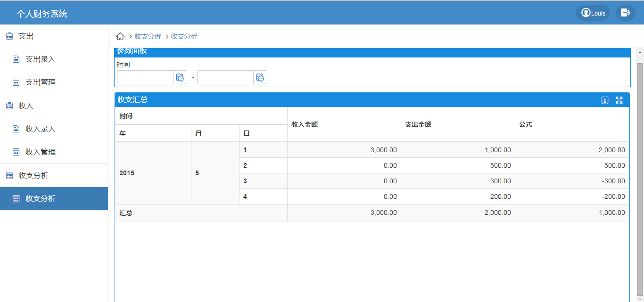Click the 支出录入 document icon
This screenshot has width=644, height=302.
tap(16, 59)
